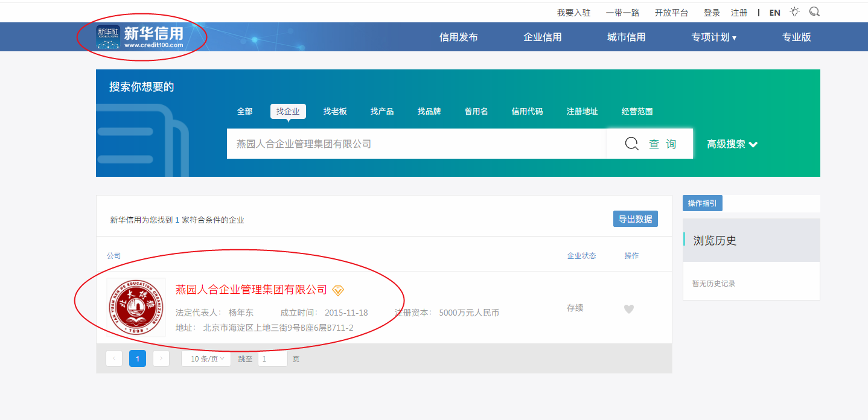Click the address 北京市海淀区上地三街9号B座6层B711-2
The height and width of the screenshot is (420, 868).
tap(278, 328)
